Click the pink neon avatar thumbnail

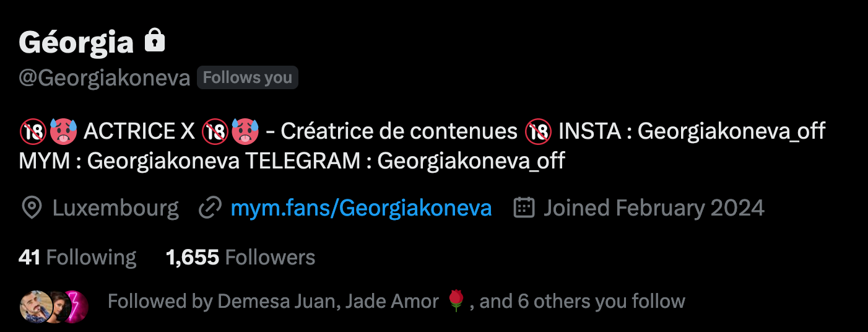pyautogui.click(x=78, y=306)
